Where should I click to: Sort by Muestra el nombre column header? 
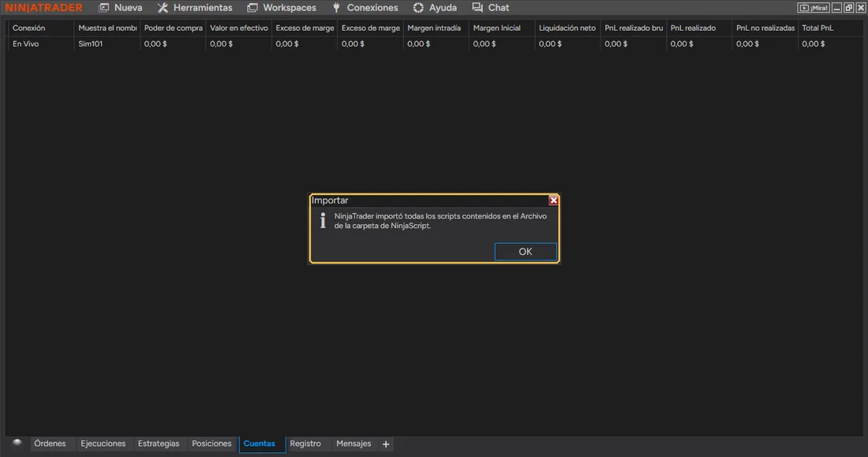point(107,28)
